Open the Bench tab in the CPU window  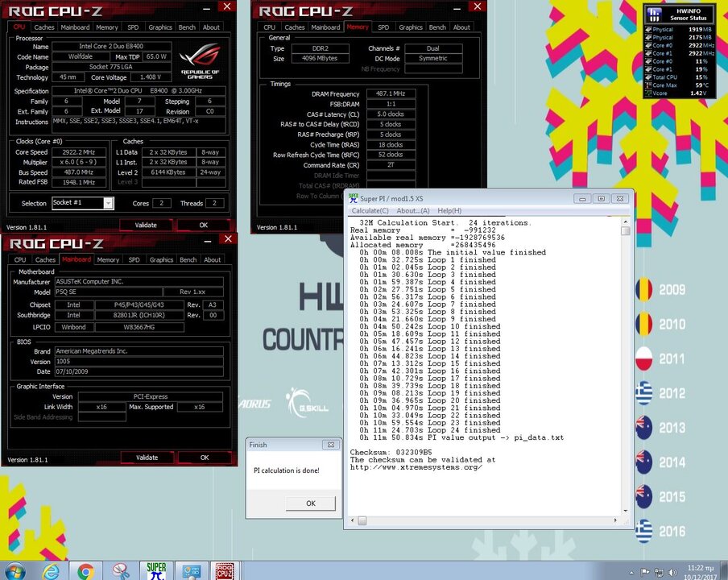click(x=187, y=27)
